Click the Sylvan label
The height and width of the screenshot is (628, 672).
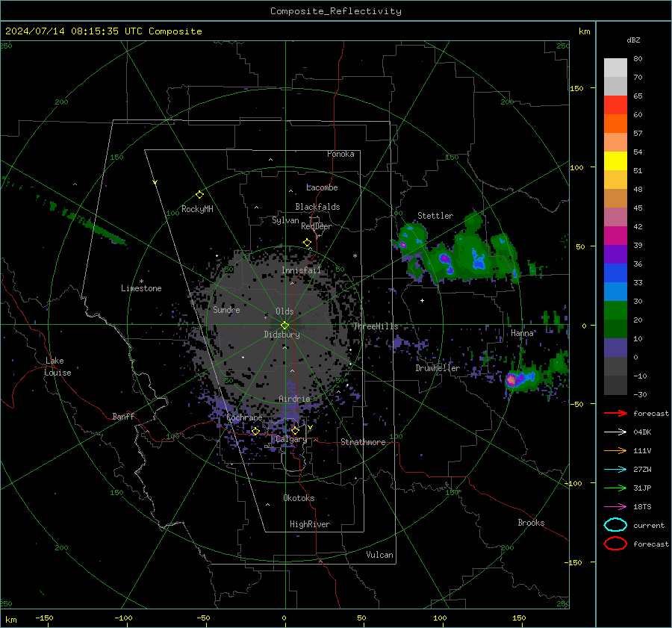point(285,220)
